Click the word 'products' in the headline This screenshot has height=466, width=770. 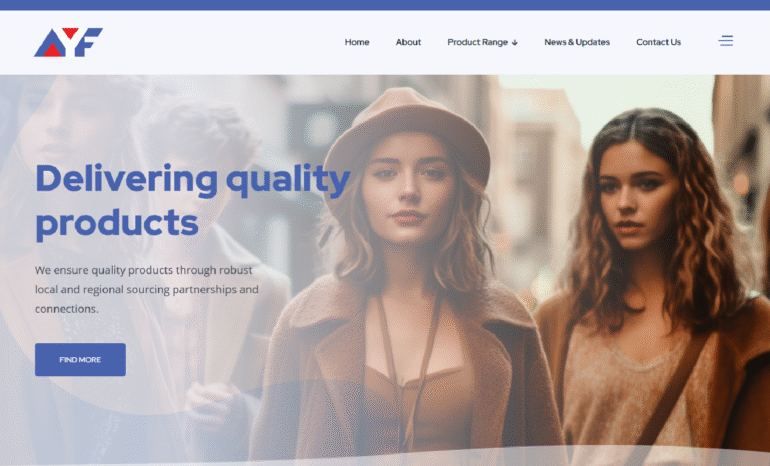tap(117, 223)
